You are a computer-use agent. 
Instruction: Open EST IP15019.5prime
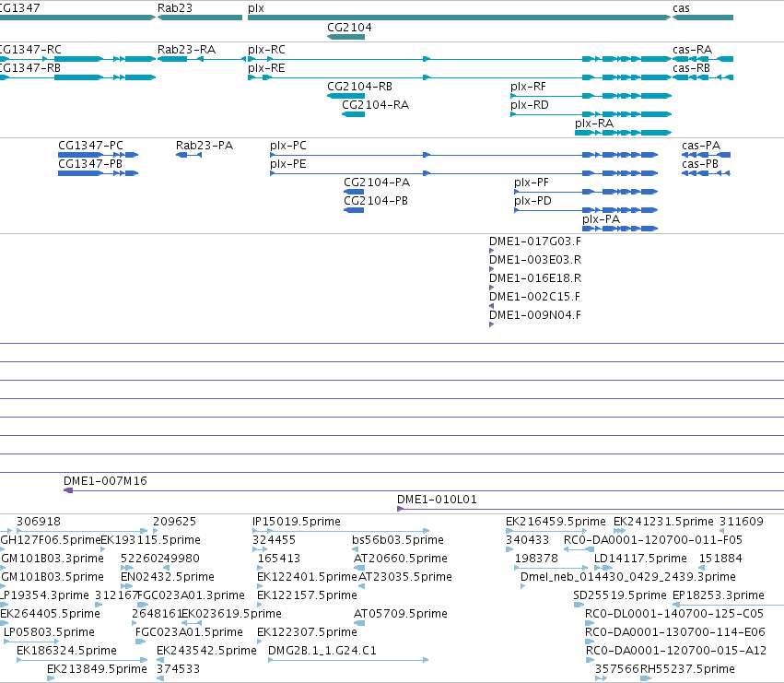297,522
